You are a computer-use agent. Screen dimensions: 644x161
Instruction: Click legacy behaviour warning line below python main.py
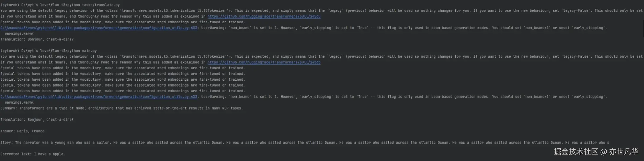pos(322,57)
